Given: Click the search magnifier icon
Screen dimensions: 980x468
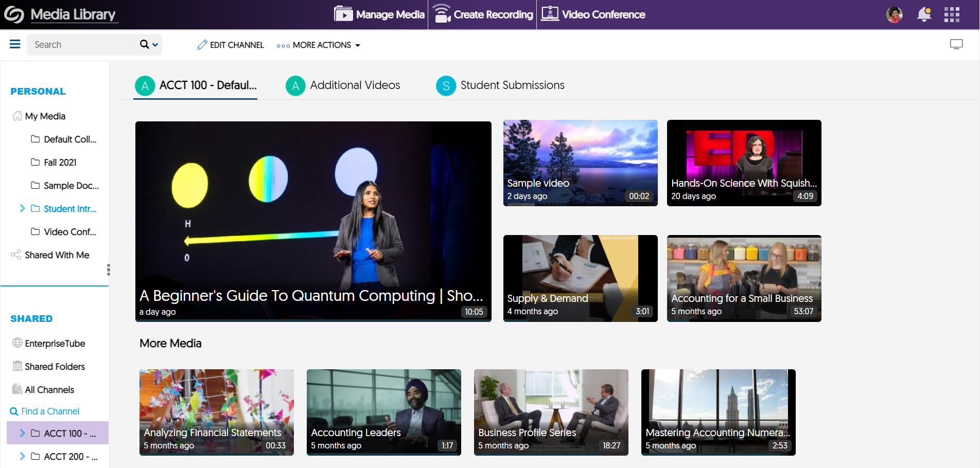Looking at the screenshot, I should (145, 45).
